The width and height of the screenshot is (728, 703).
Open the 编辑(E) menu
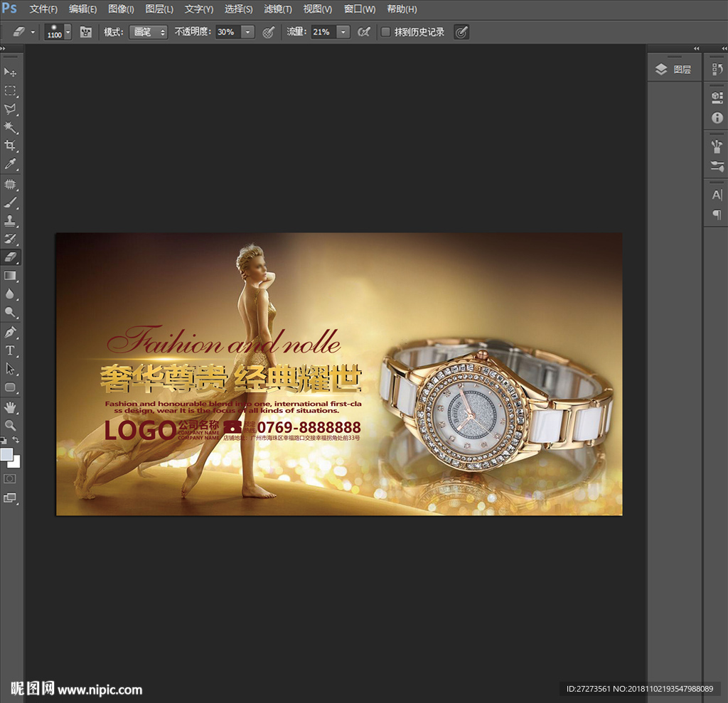[x=82, y=9]
